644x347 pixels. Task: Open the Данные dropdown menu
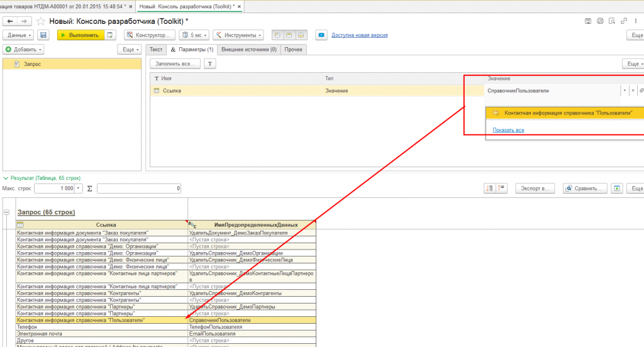[x=18, y=35]
